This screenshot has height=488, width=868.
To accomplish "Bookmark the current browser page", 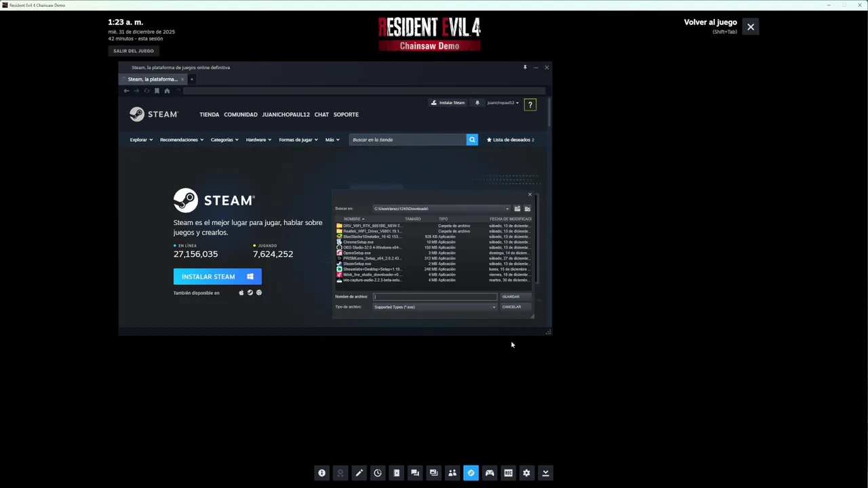I will click(157, 91).
